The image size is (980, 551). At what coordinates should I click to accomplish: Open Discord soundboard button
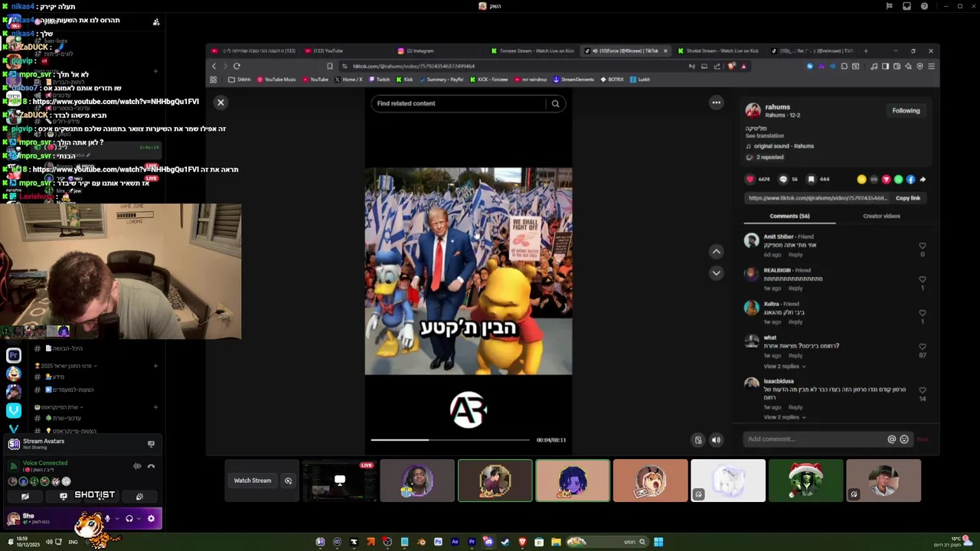[139, 496]
